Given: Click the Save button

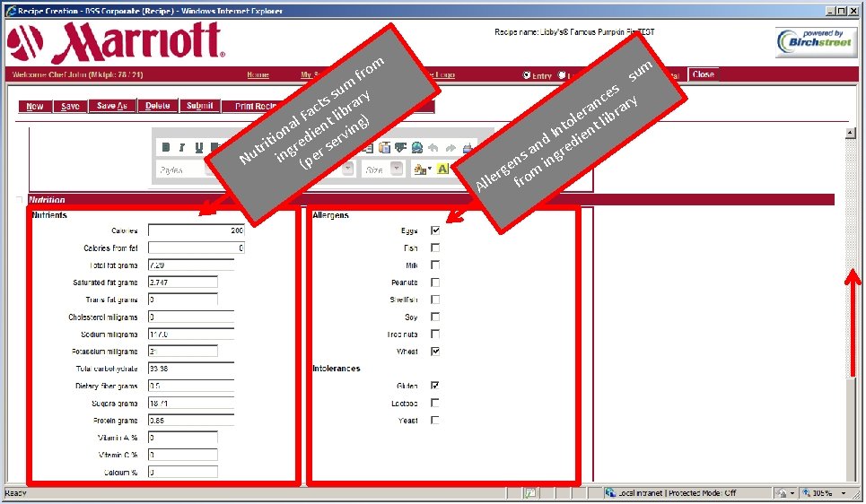Looking at the screenshot, I should [70, 106].
